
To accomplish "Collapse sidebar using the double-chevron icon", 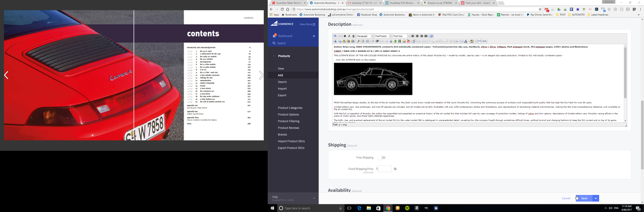I will pos(313,36).
